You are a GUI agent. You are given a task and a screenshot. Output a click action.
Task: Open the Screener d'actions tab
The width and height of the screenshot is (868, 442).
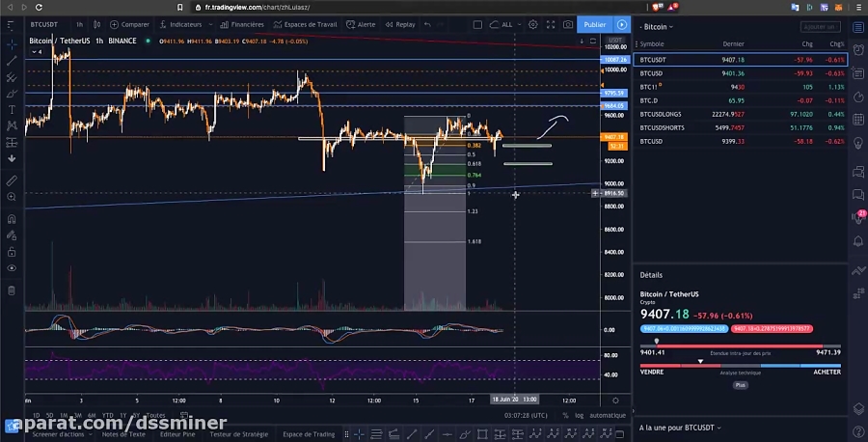pyautogui.click(x=58, y=434)
